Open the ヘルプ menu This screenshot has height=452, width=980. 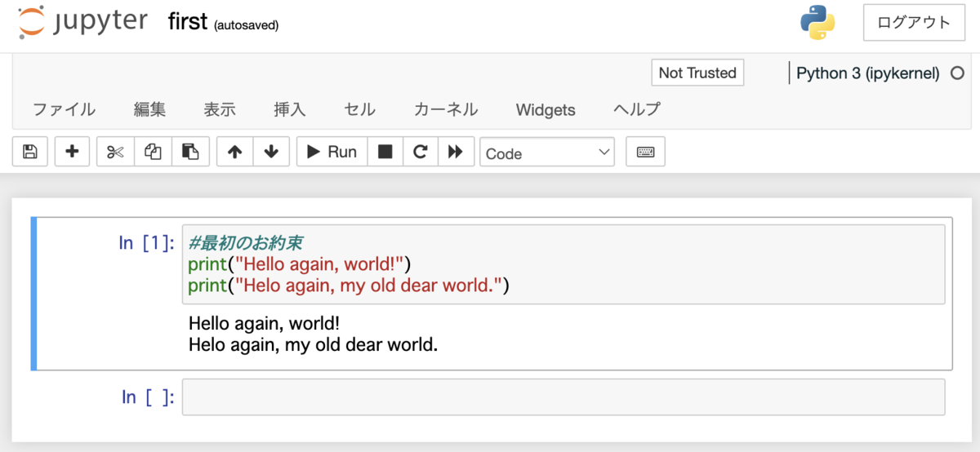(x=637, y=109)
